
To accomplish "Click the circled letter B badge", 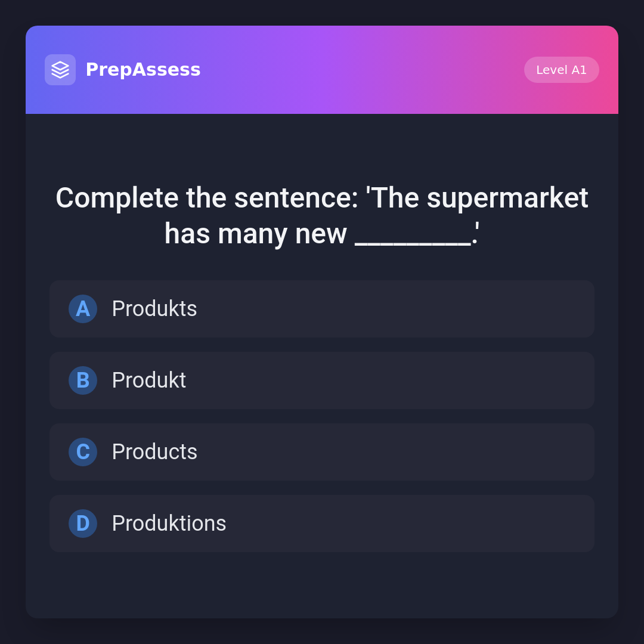I will coord(83,380).
